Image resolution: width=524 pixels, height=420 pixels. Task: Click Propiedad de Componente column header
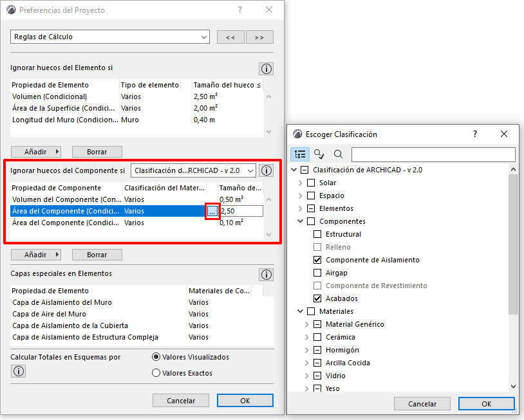click(66, 188)
